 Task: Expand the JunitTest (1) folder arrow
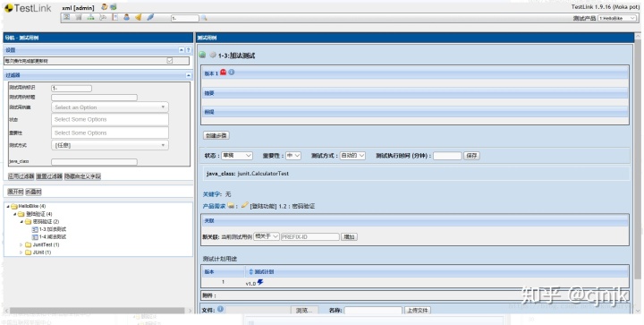(x=21, y=245)
